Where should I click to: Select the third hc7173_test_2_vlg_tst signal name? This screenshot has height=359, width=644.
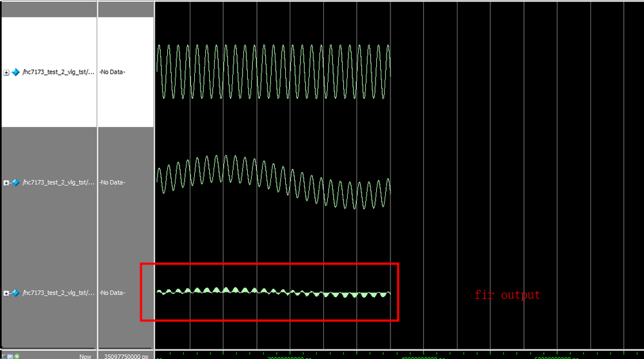click(x=58, y=293)
